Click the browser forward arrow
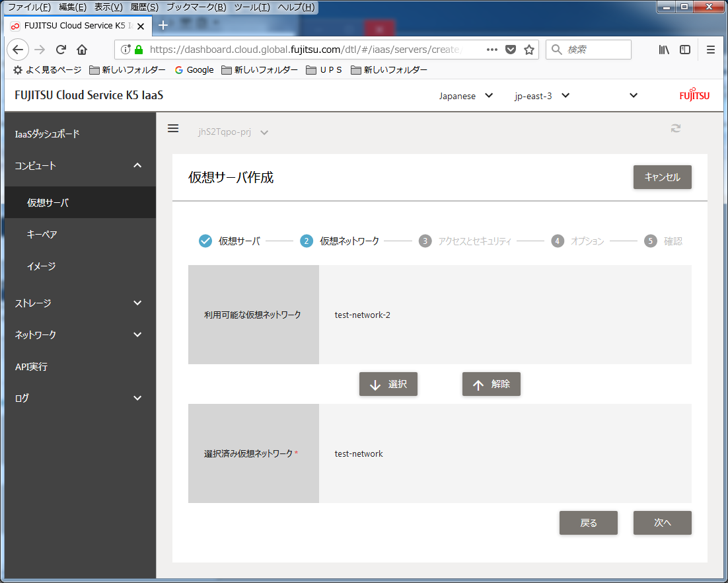The height and width of the screenshot is (583, 728). click(x=40, y=49)
